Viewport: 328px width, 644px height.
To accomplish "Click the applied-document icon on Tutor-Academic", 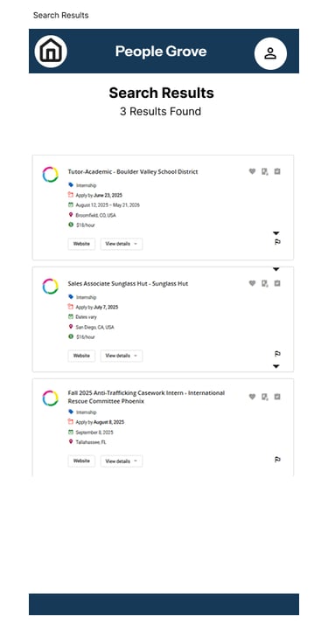I will (265, 171).
